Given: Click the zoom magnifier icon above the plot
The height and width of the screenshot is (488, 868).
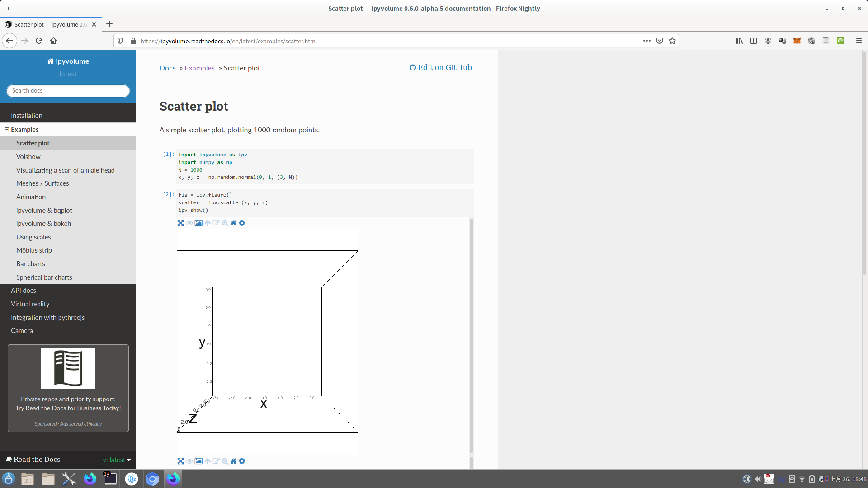Looking at the screenshot, I should [225, 223].
